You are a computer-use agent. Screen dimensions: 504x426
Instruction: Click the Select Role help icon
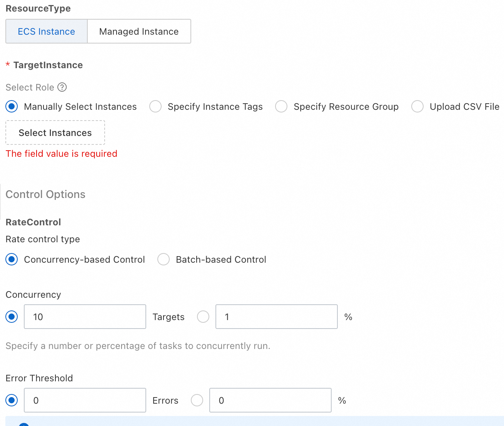[x=62, y=87]
